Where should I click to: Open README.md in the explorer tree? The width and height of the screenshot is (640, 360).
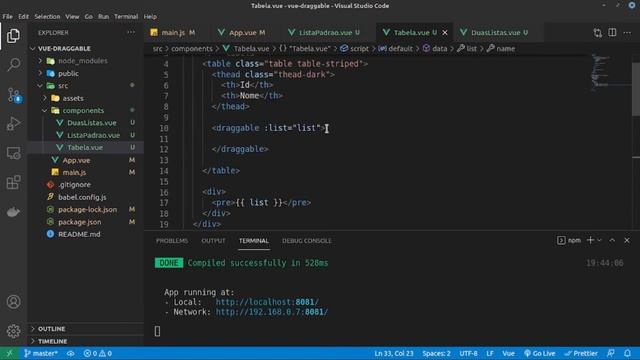click(x=79, y=234)
